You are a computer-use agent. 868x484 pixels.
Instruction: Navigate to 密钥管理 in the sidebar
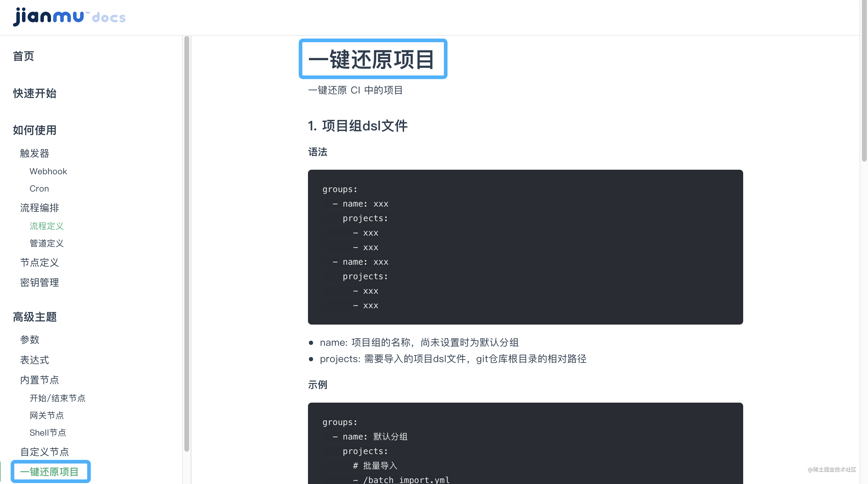click(x=39, y=283)
